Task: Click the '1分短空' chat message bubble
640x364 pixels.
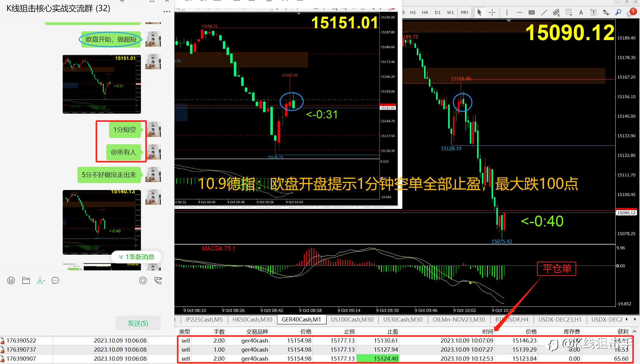Action: (125, 129)
